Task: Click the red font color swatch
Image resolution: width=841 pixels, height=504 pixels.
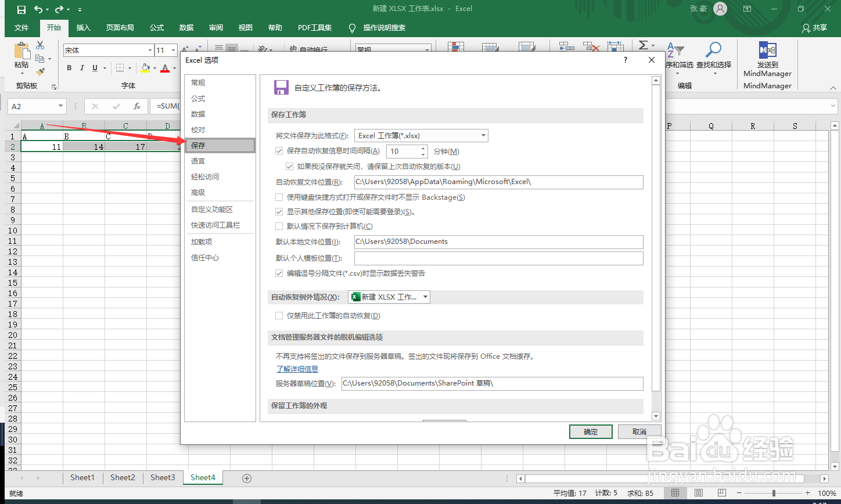Action: click(x=165, y=68)
